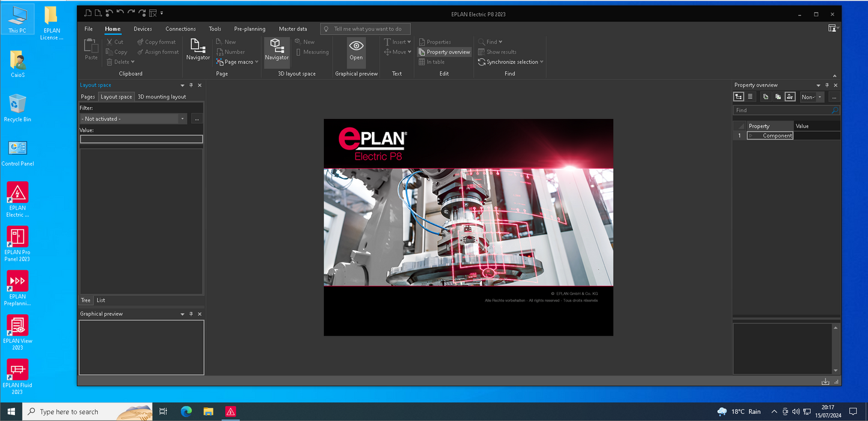Image resolution: width=868 pixels, height=421 pixels.
Task: Open the Pre-planning ribbon tab
Action: [x=250, y=29]
